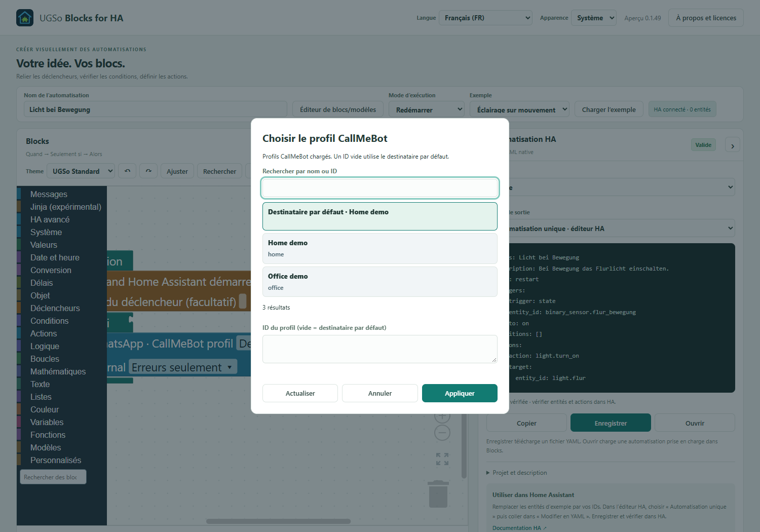Click the chevron arrow next to Valide badge
Screen dimensions: 760x532
tap(733, 146)
